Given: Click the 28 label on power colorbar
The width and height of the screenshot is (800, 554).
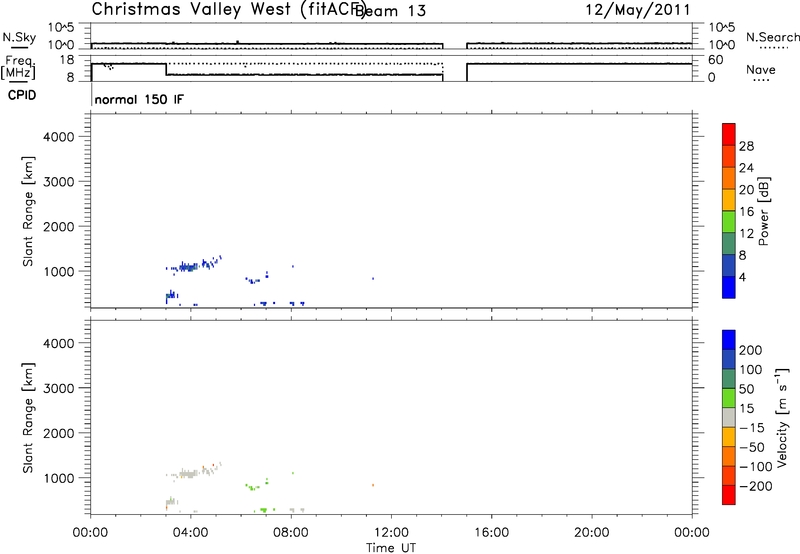Looking at the screenshot, I should [746, 146].
